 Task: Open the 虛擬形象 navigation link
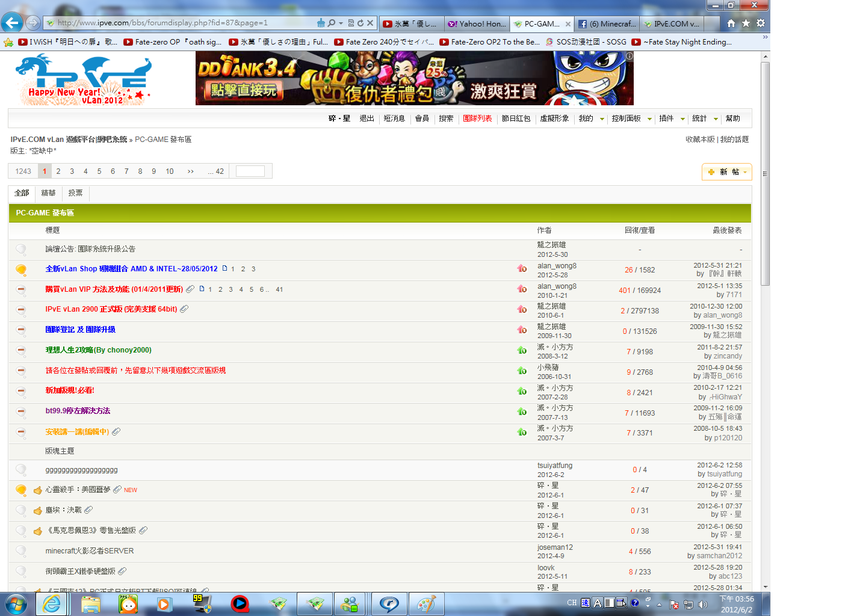[x=554, y=119]
